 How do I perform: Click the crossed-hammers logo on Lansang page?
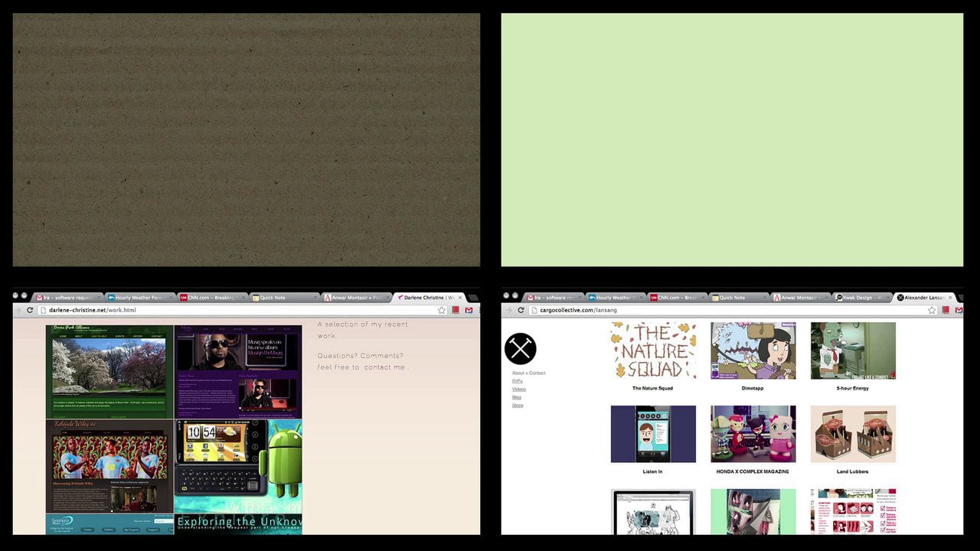tap(521, 349)
